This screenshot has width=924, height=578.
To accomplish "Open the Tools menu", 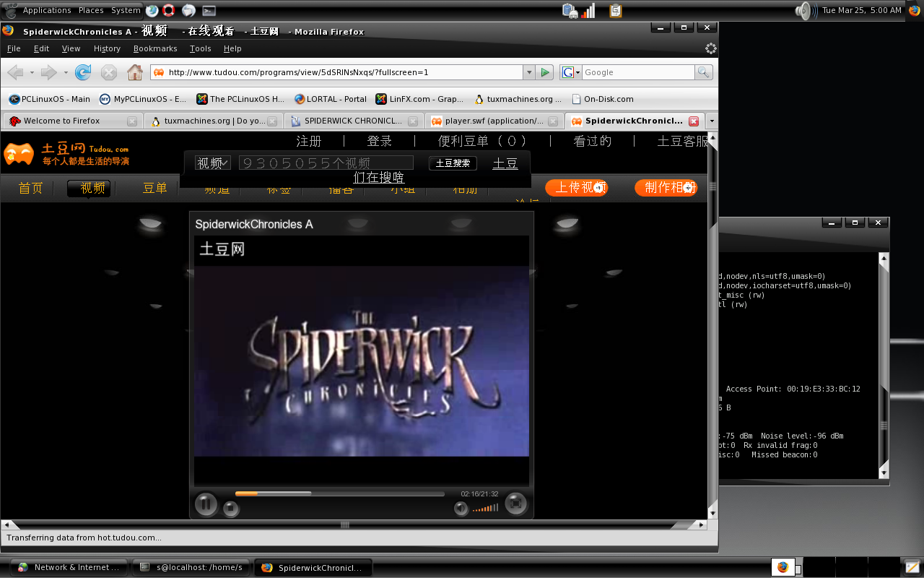I will (x=200, y=48).
